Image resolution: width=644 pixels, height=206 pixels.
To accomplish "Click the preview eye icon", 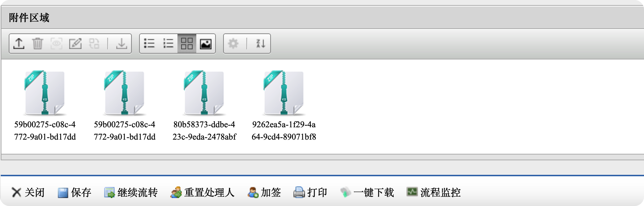I will 57,44.
